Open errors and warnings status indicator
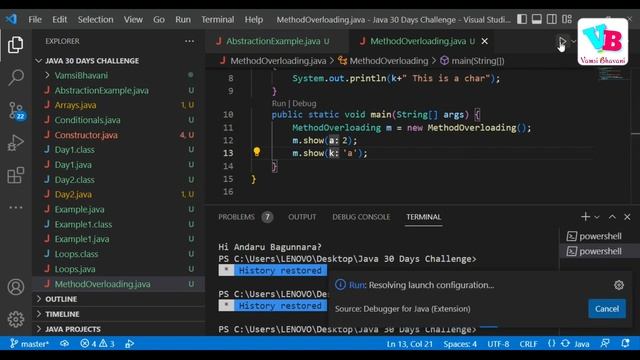 click(97, 344)
